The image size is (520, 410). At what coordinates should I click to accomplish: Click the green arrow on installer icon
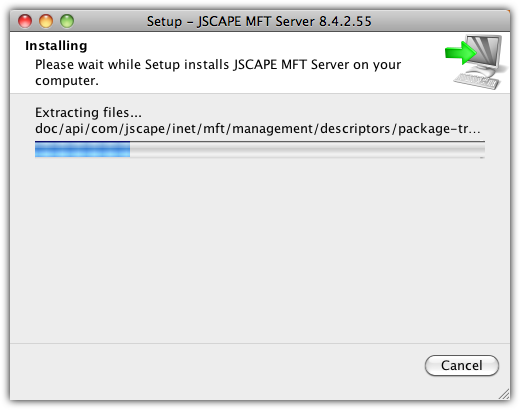click(460, 53)
